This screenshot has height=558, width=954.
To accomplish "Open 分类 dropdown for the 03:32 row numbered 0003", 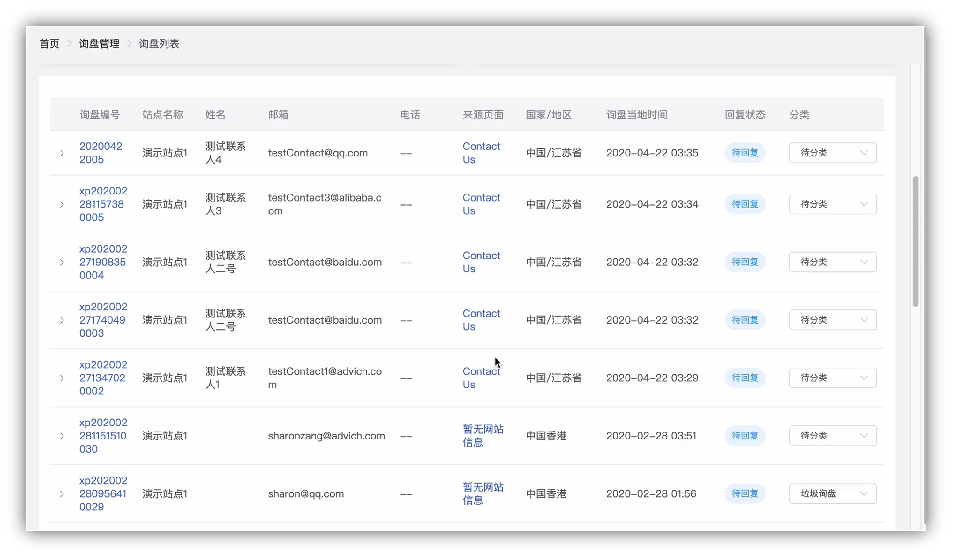I will point(832,320).
